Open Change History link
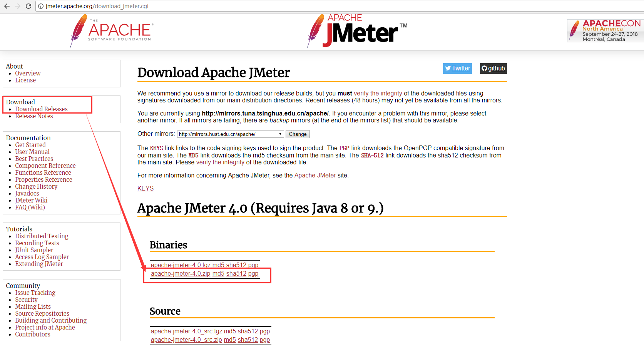Screen dimensions: 644x348 (x=36, y=186)
